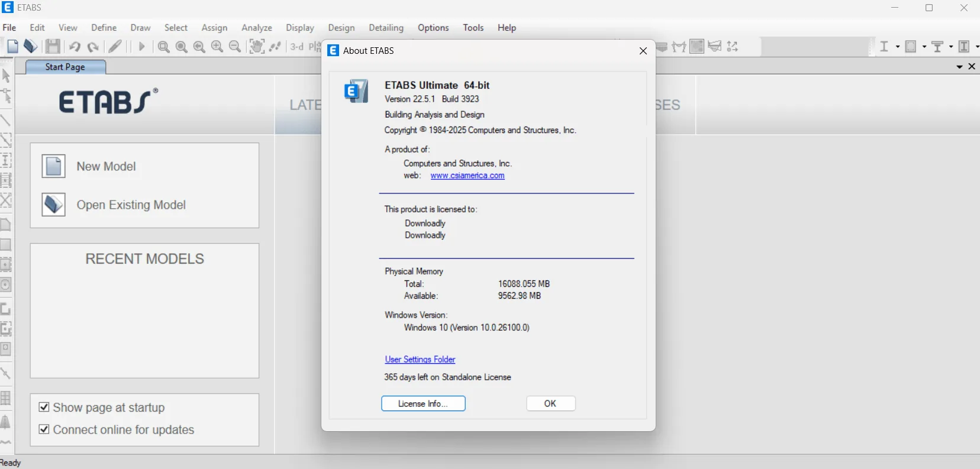
Task: Click the Open Existing Model icon on Start Page
Action: 53,205
